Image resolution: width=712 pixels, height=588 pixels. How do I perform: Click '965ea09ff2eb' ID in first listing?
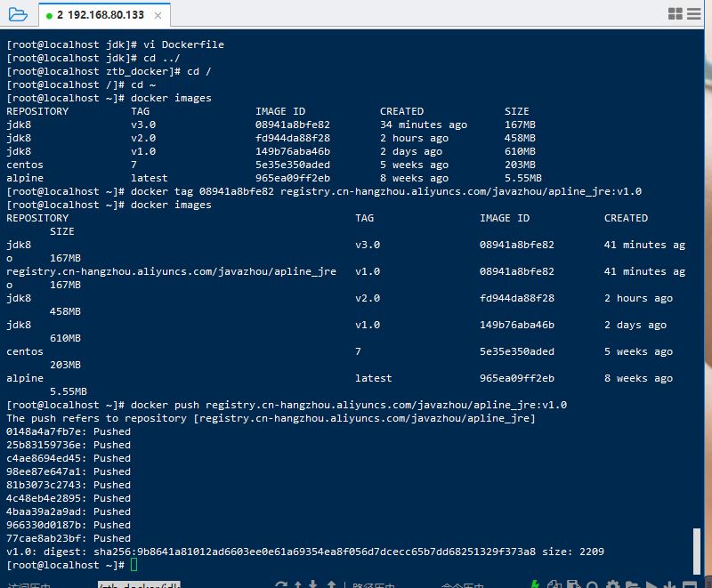tap(293, 178)
